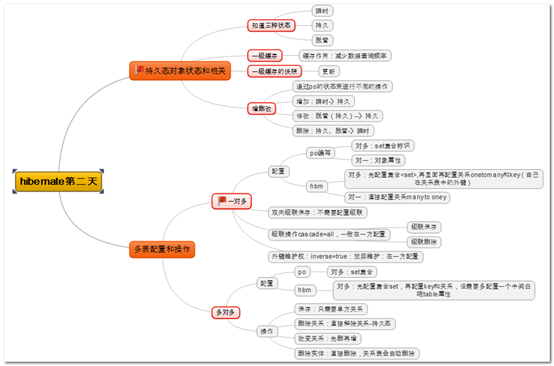
Task: Select the 一级缓存的快照 subtopic
Action: click(x=274, y=71)
